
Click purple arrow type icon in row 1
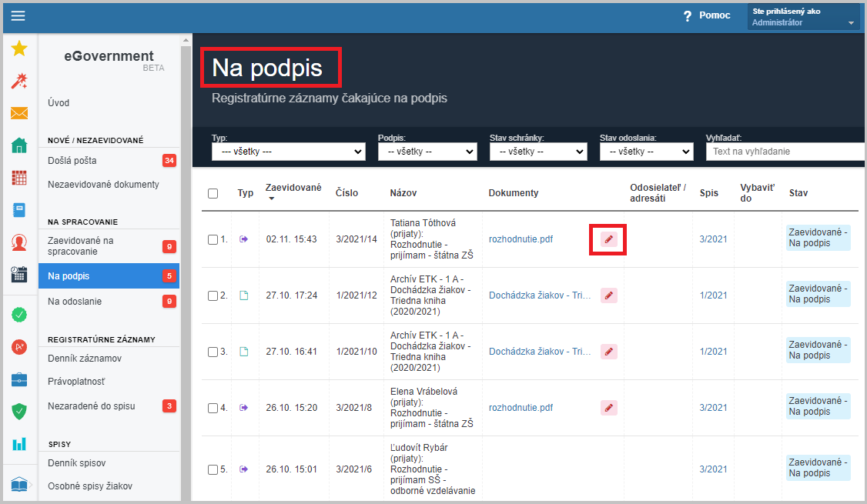coord(243,239)
